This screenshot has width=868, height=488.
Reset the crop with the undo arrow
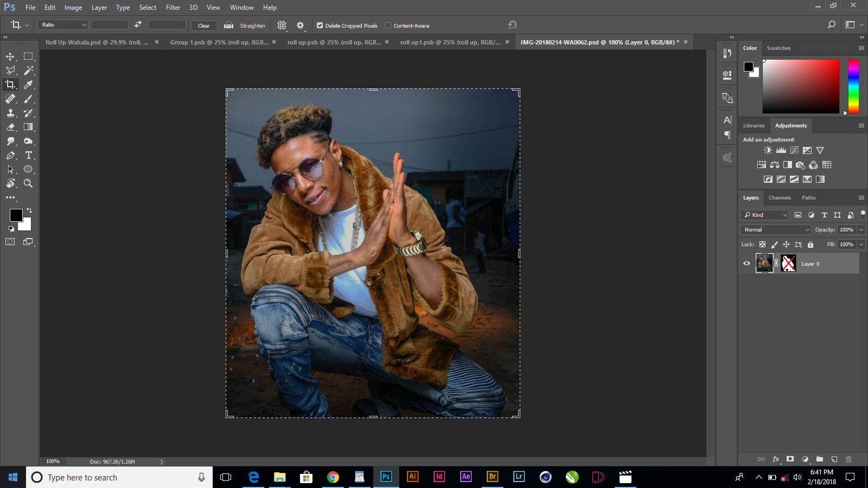coord(512,24)
